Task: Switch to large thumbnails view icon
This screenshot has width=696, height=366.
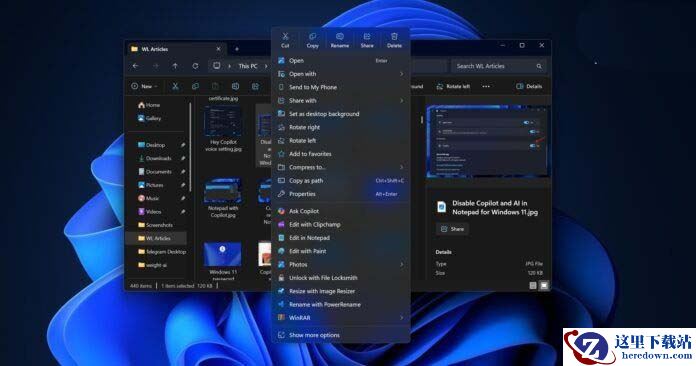Action: 544,286
